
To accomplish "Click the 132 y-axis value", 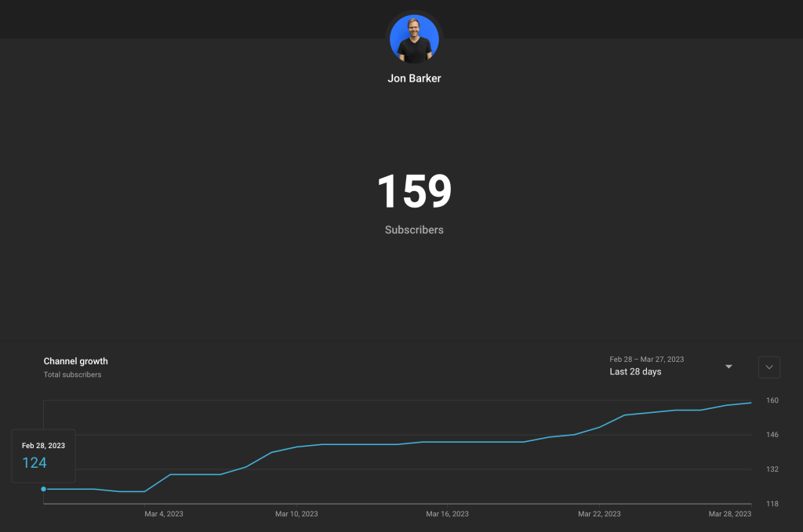I will (x=772, y=469).
